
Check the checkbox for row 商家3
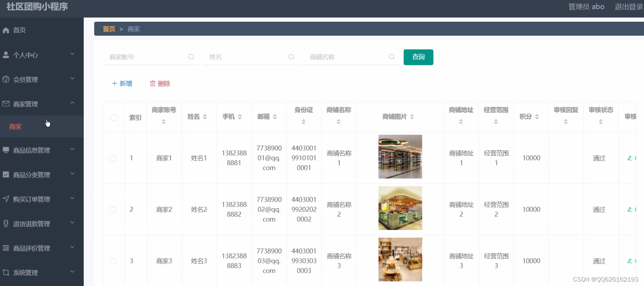pos(113,261)
